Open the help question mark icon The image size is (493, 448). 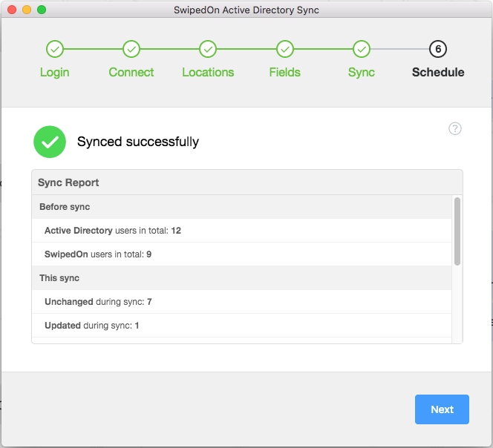point(455,128)
